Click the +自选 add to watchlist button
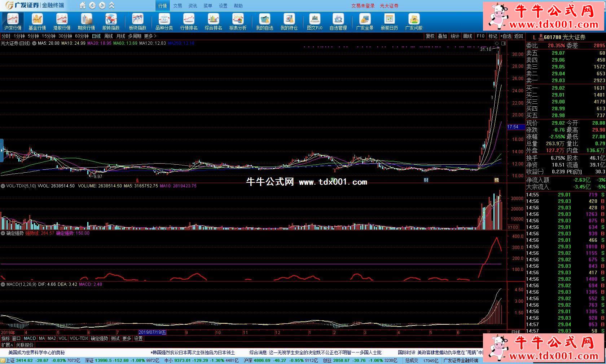Image resolution: width=606 pixels, height=364 pixels. [x=506, y=36]
